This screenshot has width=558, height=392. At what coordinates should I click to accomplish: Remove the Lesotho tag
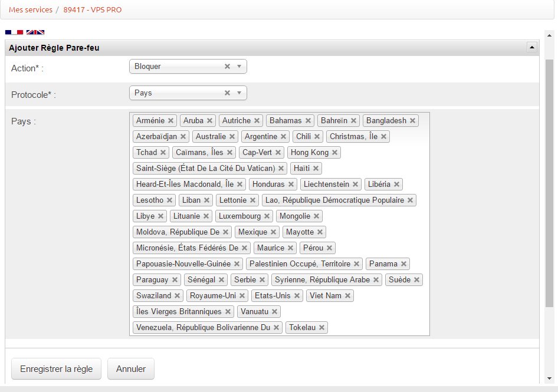[170, 200]
